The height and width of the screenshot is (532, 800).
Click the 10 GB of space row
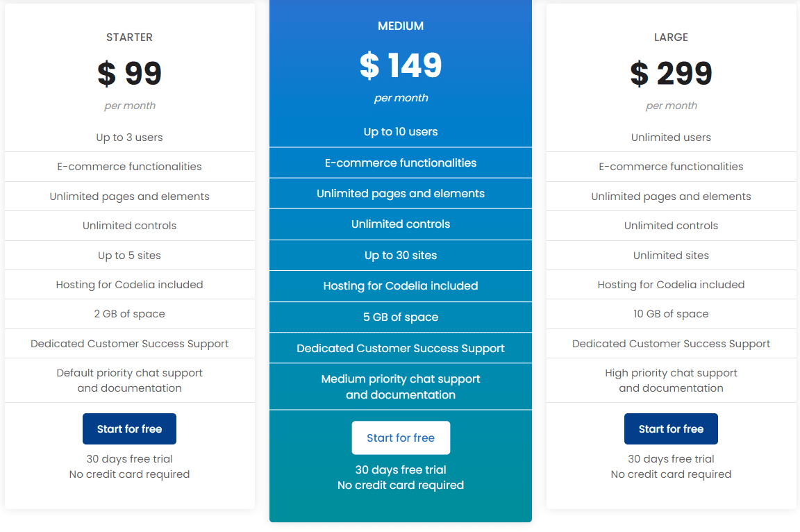tap(671, 314)
